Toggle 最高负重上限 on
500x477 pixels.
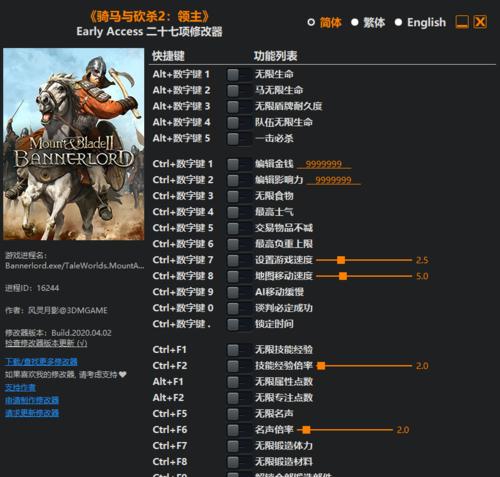point(239,244)
